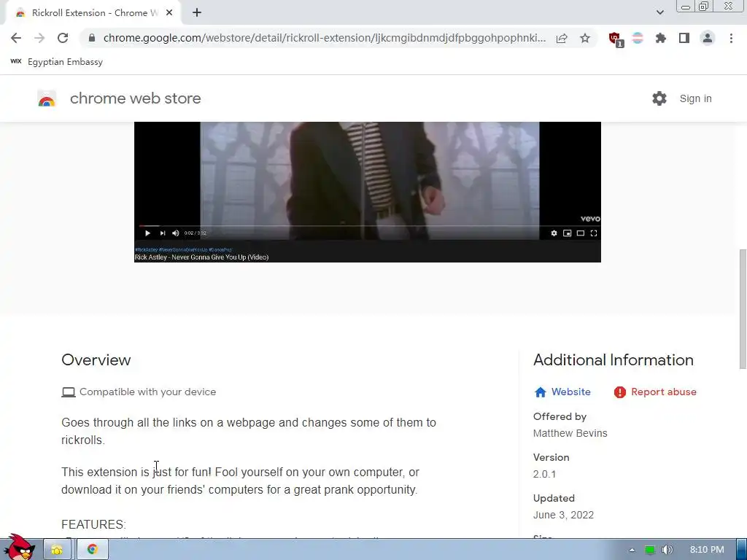Screen dimensions: 747x560
Task: Open the Extensions puzzle menu
Action: (661, 38)
